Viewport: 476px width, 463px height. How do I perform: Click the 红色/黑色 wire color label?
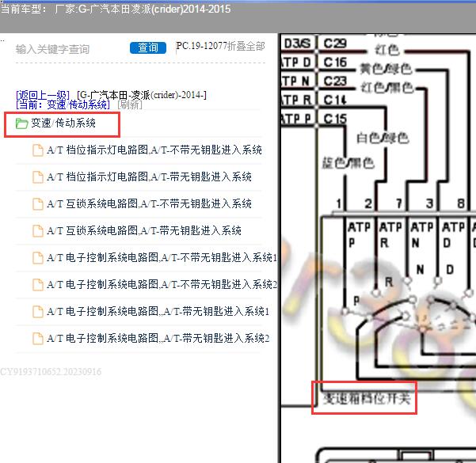pos(387,88)
